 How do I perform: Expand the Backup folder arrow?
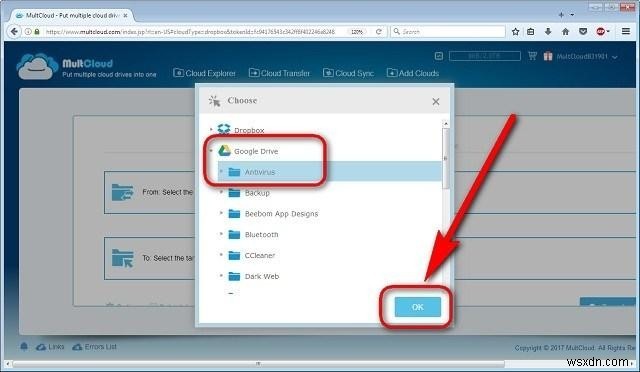coord(221,192)
